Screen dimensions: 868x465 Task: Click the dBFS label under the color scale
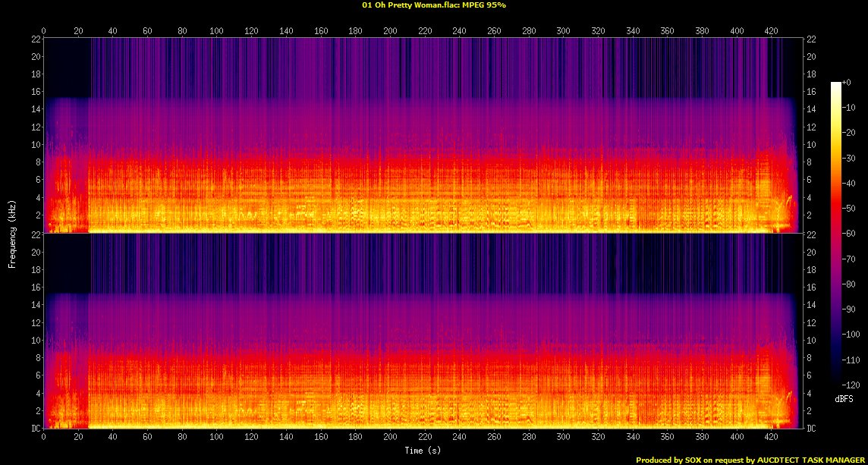(843, 399)
